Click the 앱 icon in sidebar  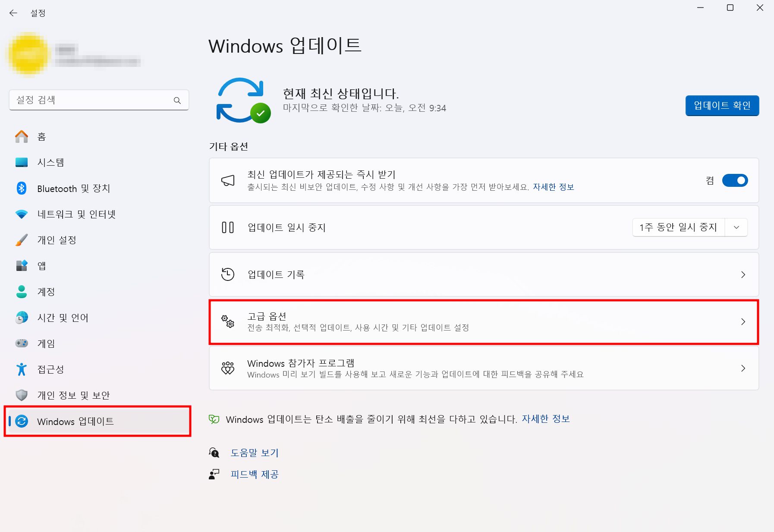coord(22,266)
